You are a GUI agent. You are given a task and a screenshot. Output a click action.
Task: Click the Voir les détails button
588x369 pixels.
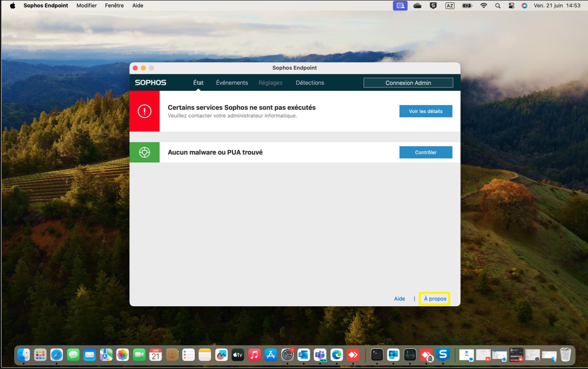pos(426,111)
